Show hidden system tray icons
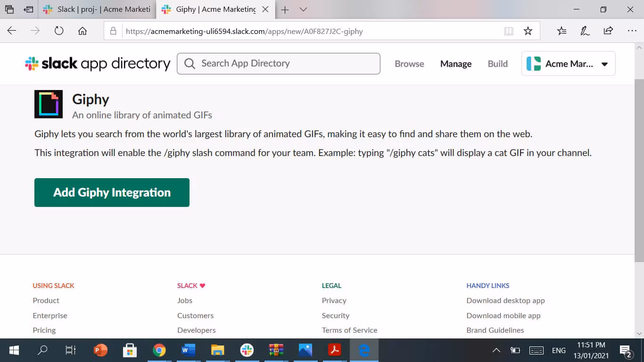 pyautogui.click(x=496, y=350)
